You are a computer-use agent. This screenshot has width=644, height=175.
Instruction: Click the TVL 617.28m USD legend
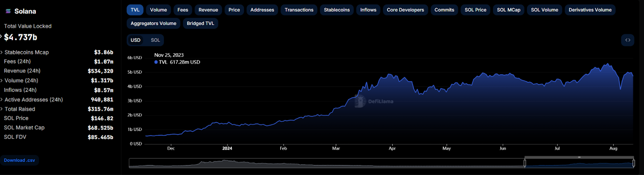[177, 62]
